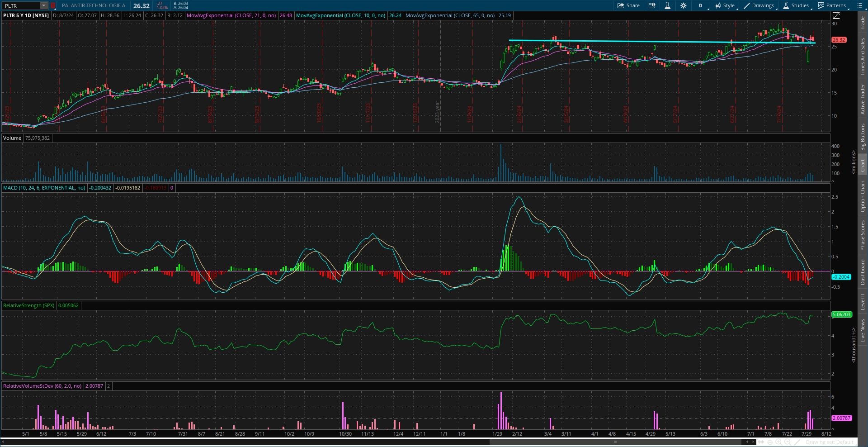Click the scroll left arrow on bottom scrollbar
868x447 pixels.
[3, 442]
